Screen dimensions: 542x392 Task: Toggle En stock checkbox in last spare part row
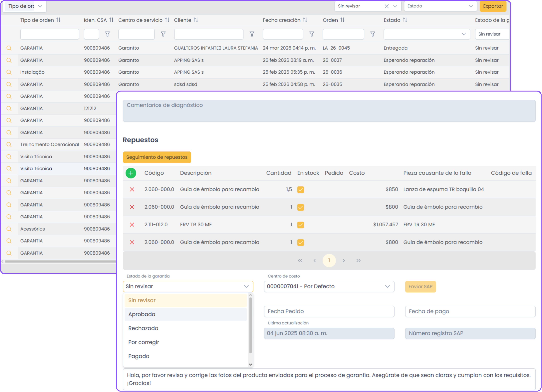(300, 242)
